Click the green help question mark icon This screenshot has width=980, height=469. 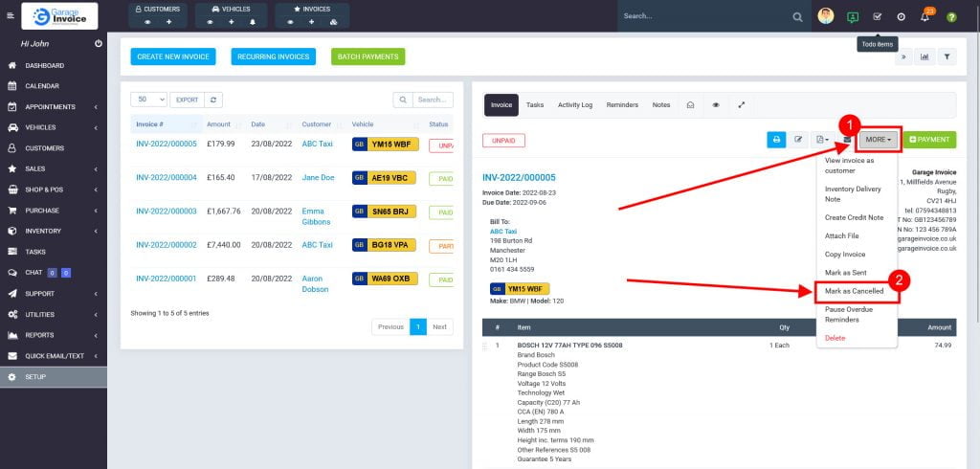pos(951,17)
